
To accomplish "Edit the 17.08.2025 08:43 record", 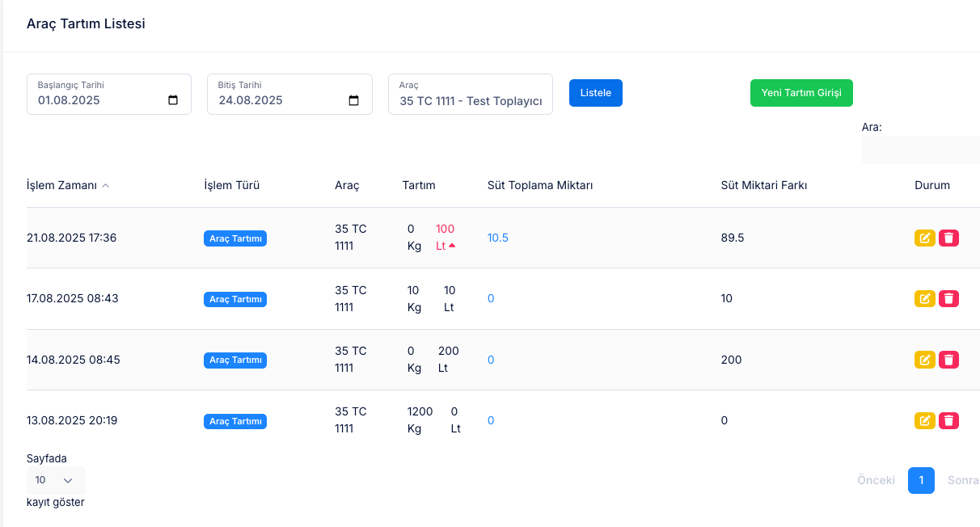I will [924, 299].
